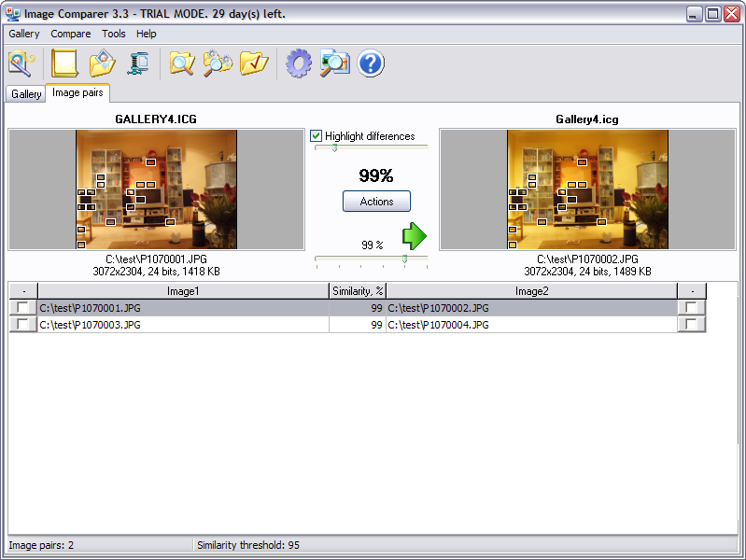Viewport: 746px width, 560px height.
Task: Click the compress gallery clamp icon
Action: click(x=138, y=63)
